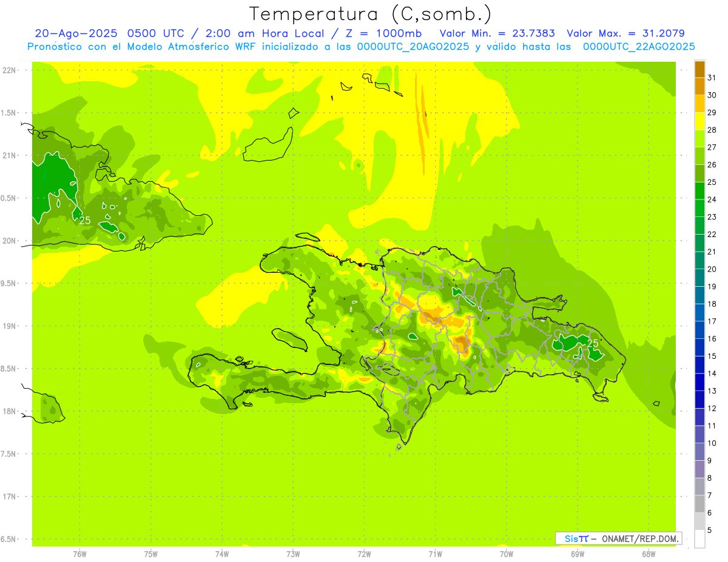The width and height of the screenshot is (728, 562).
Task: Click the '0.5N' latitude label
Action: tap(9, 198)
